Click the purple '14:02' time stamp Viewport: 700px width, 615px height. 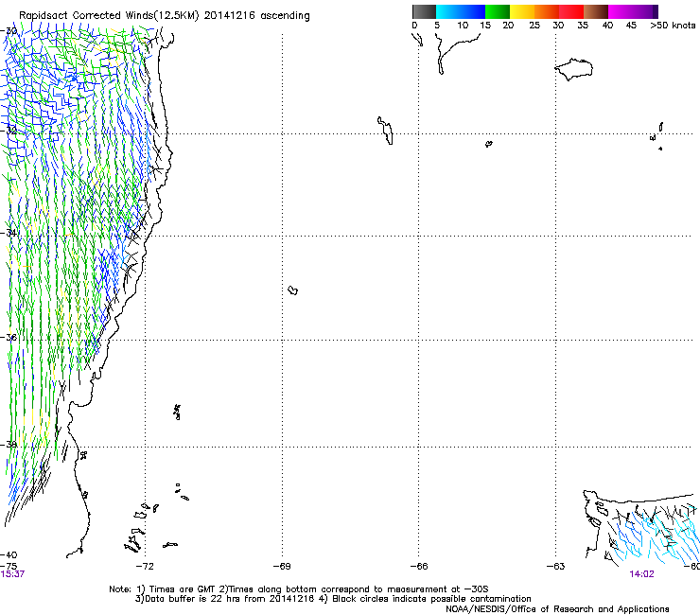641,574
